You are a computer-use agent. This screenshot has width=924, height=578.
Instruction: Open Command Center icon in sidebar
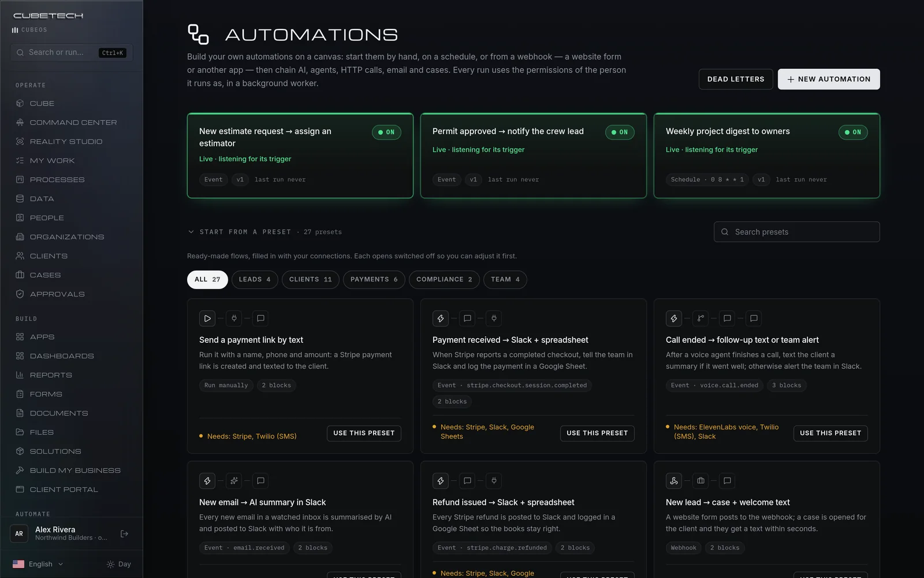click(x=20, y=123)
